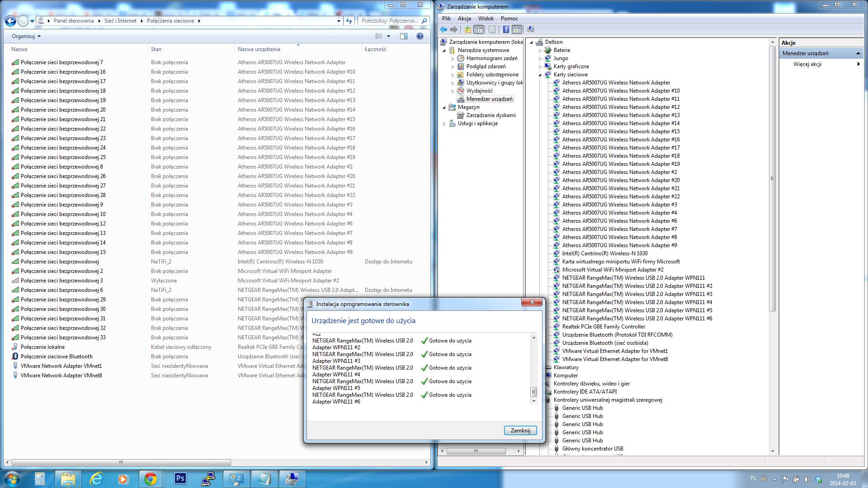Image resolution: width=868 pixels, height=488 pixels.
Task: Click the Notepad icon on the taskbar
Action: pos(264,479)
